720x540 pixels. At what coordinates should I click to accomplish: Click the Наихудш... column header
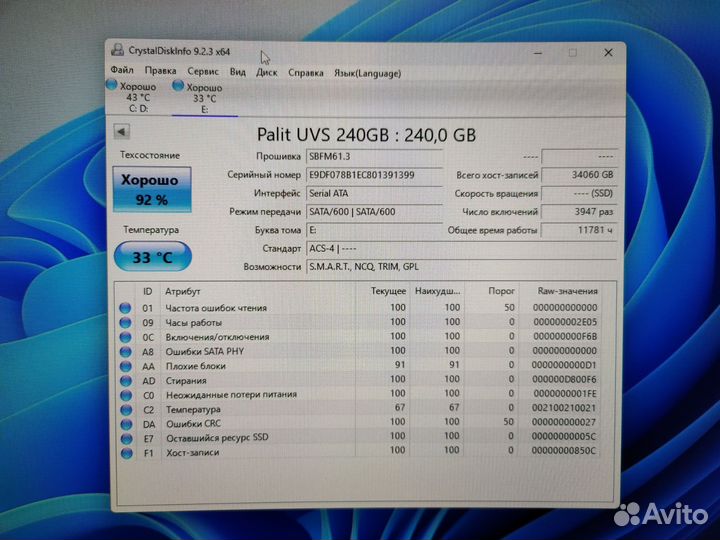pos(437,291)
